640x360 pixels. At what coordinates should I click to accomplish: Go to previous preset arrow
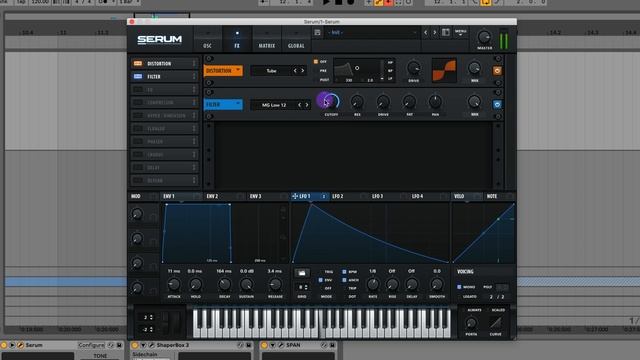[425, 32]
